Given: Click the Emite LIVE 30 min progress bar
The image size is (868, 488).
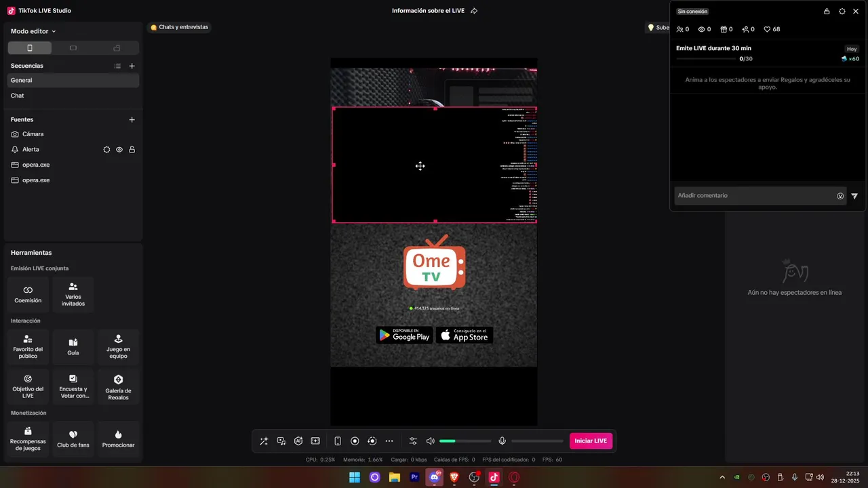Looking at the screenshot, I should [706, 59].
